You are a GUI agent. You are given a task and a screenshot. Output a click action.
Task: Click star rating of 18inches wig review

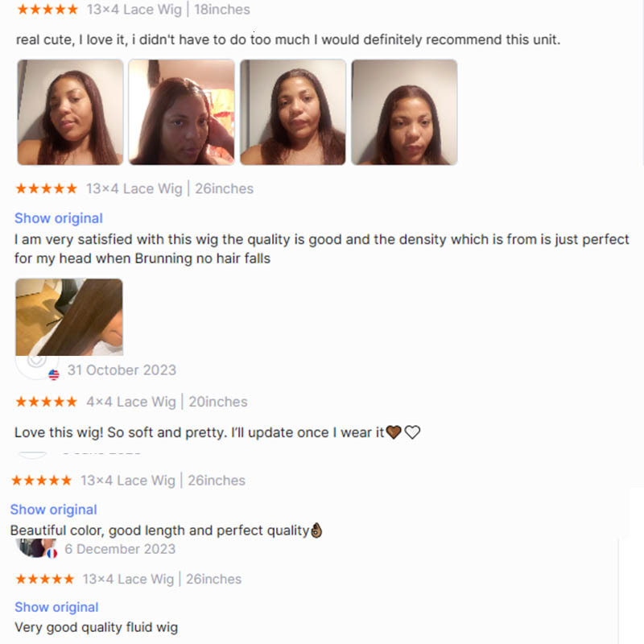pyautogui.click(x=47, y=9)
